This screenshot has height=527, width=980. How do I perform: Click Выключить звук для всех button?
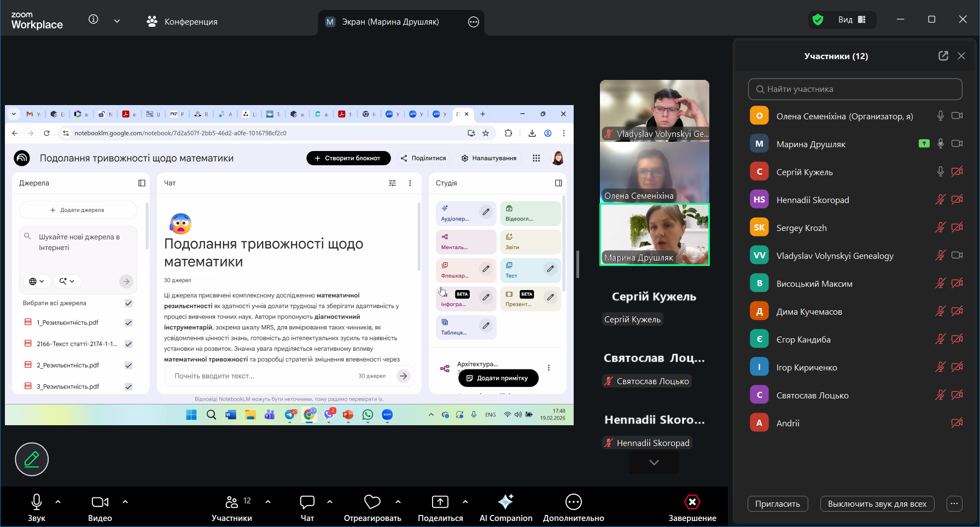[x=877, y=504]
